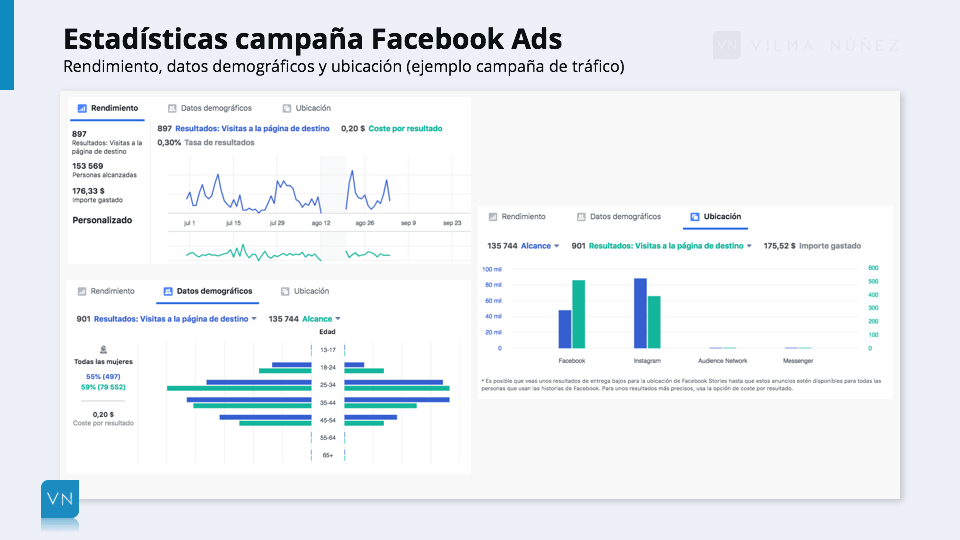Select Personalizado date range option

pyautogui.click(x=102, y=220)
